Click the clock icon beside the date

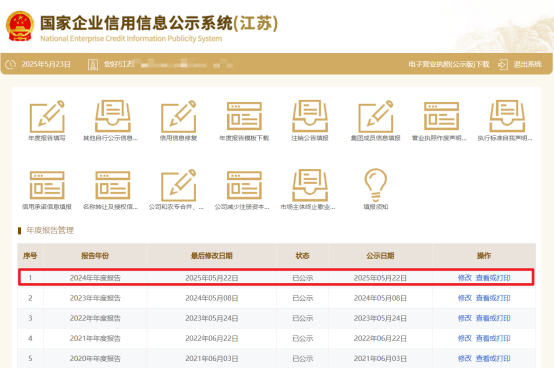click(x=11, y=64)
